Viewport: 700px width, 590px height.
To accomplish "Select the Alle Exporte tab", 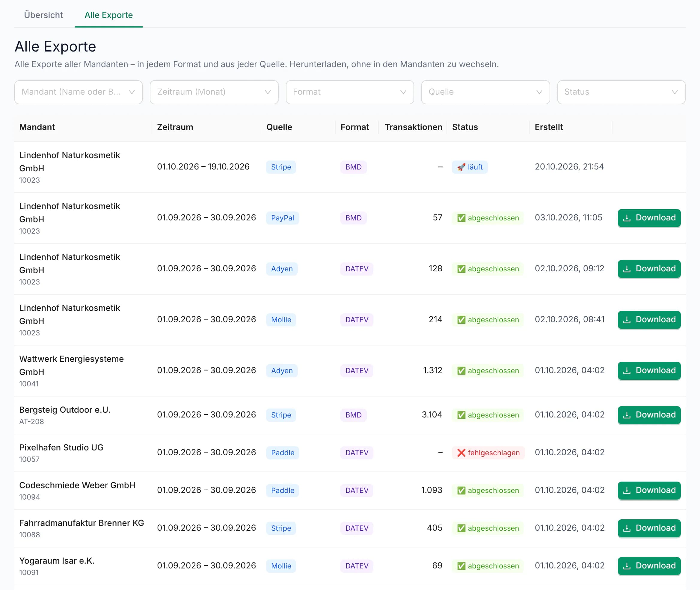I will (108, 15).
